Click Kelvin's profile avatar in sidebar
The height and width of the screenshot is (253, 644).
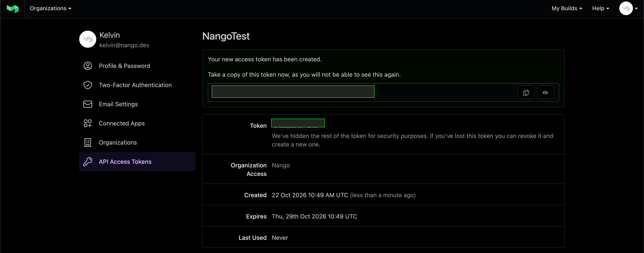coord(88,39)
